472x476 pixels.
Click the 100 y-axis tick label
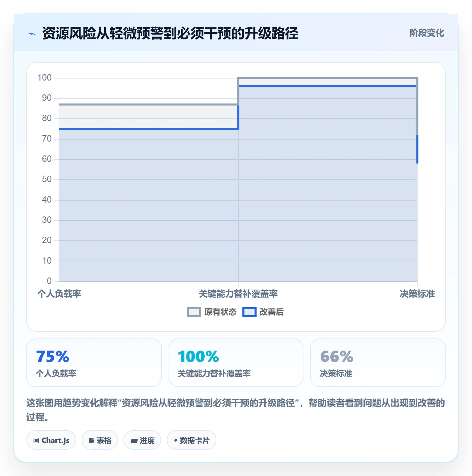click(45, 78)
